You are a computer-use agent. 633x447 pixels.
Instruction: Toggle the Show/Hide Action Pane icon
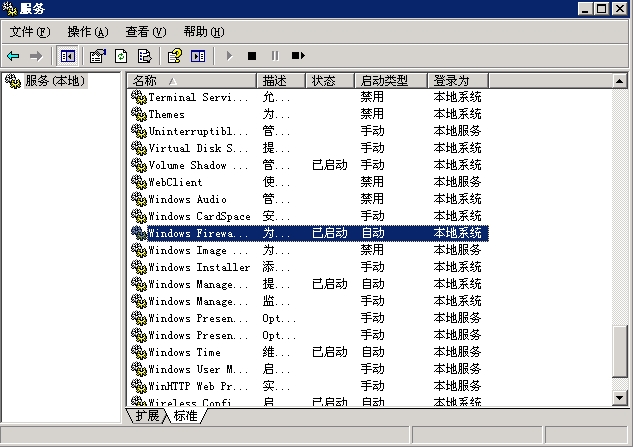[198, 56]
